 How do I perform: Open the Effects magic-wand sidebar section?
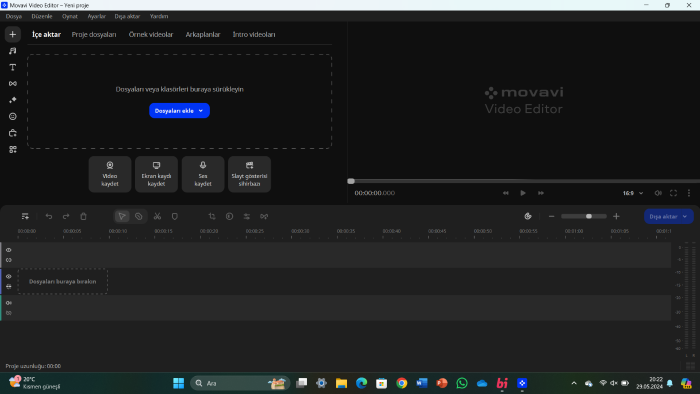point(12,100)
